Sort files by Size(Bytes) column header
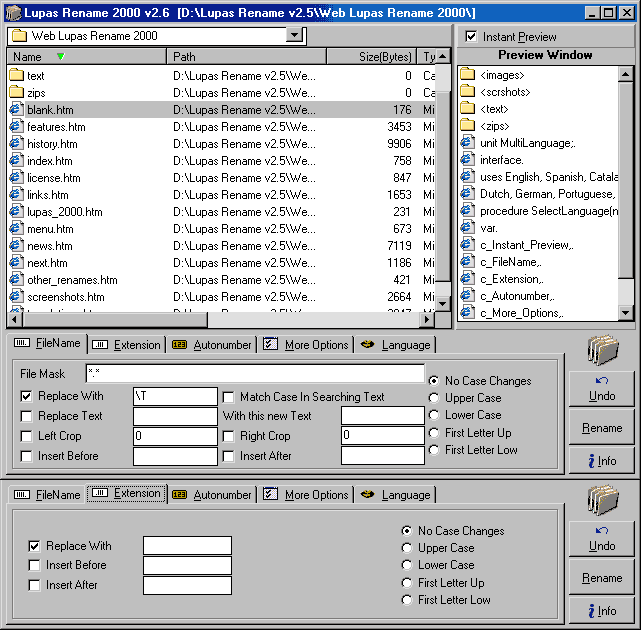The image size is (641, 630). (384, 57)
